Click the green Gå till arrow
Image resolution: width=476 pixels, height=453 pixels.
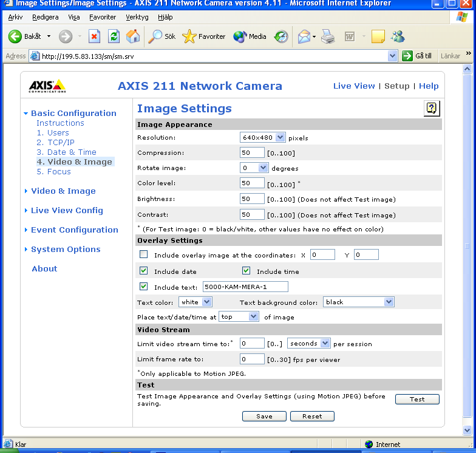click(407, 56)
